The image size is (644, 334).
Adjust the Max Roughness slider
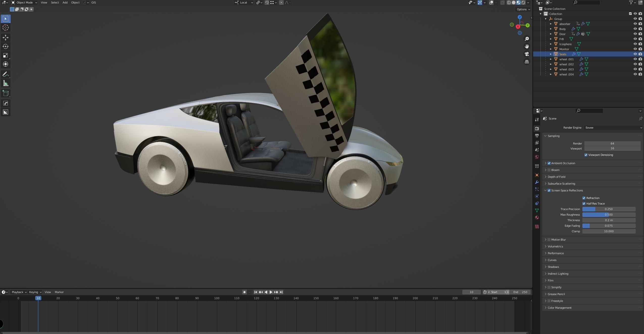pos(609,215)
